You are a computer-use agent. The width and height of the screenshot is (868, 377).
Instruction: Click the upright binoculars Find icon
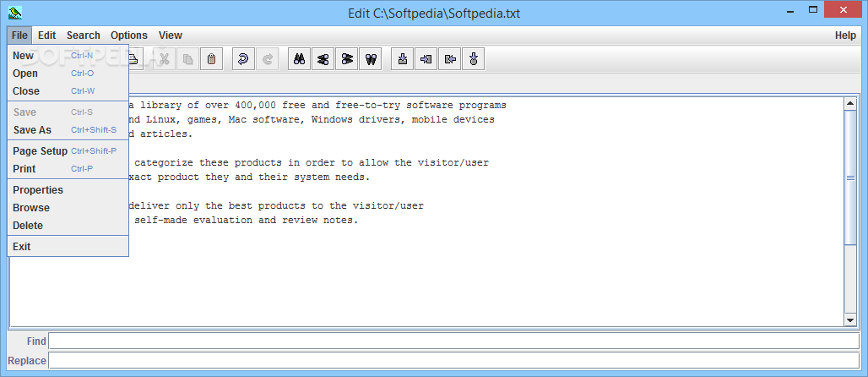299,59
